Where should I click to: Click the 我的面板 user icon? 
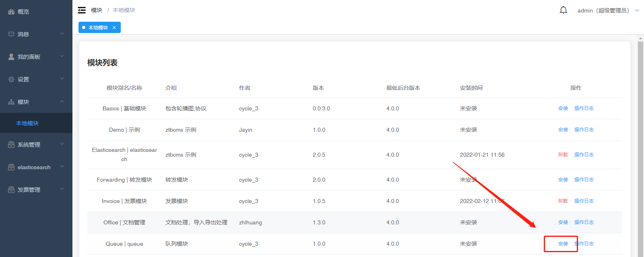click(11, 57)
